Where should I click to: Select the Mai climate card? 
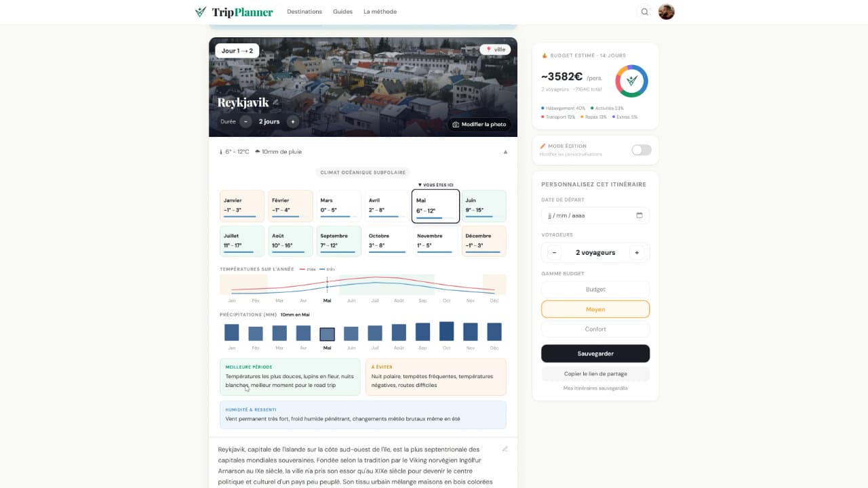435,207
